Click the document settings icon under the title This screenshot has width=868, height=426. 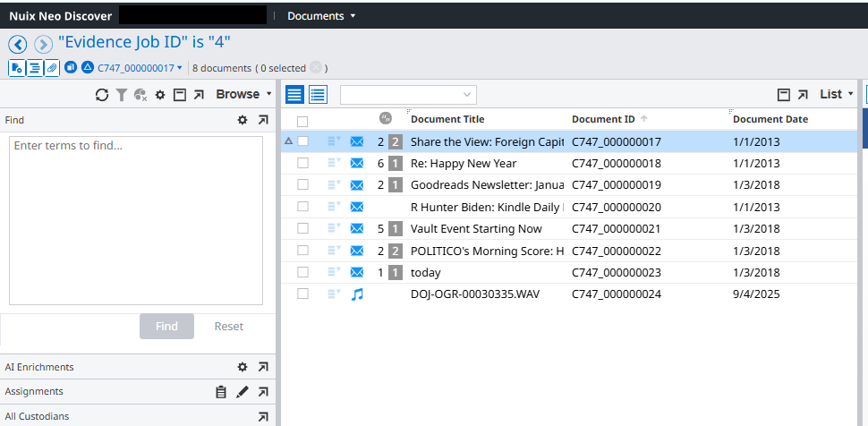click(17, 68)
